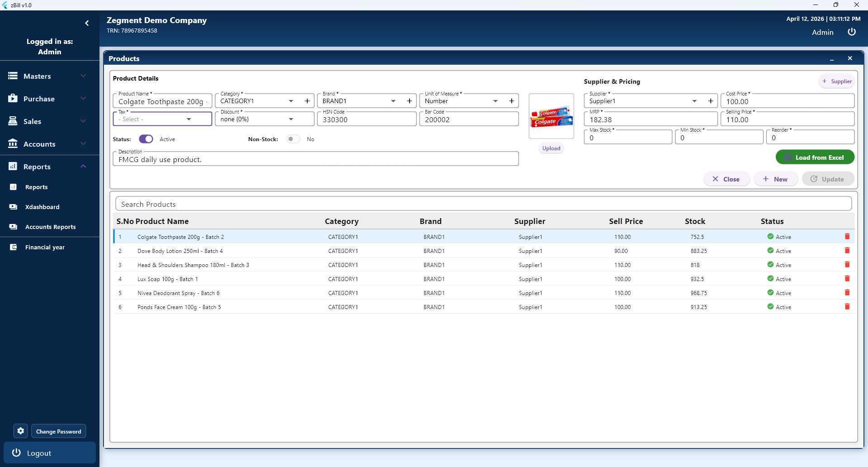
Task: Click the Search Products field
Action: [x=483, y=204]
